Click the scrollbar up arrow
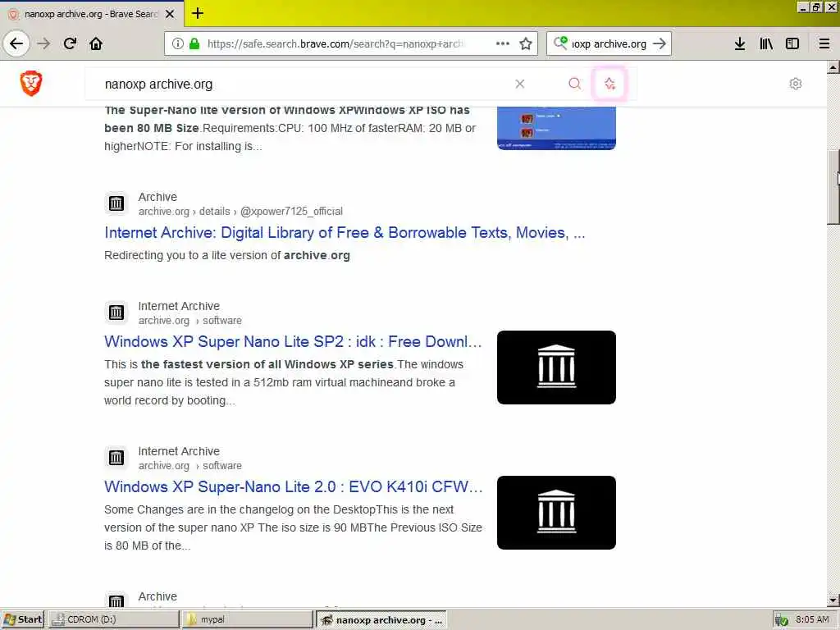The width and height of the screenshot is (840, 630). pos(833,67)
